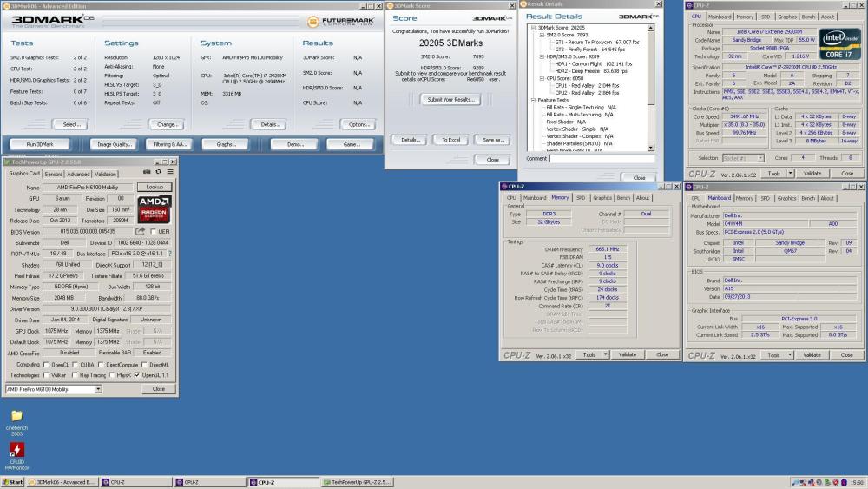Click the GPU-Z refresh icon
The width and height of the screenshot is (868, 489).
pyautogui.click(x=158, y=172)
